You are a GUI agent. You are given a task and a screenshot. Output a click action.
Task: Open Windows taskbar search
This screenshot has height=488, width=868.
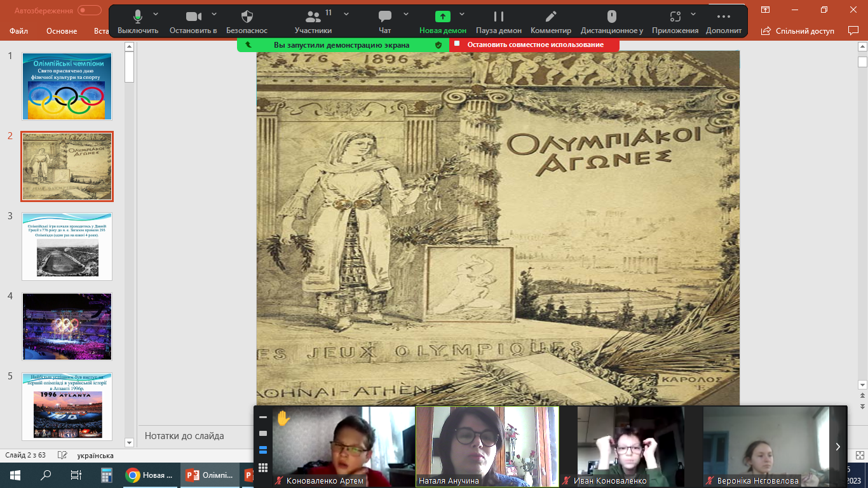[46, 475]
